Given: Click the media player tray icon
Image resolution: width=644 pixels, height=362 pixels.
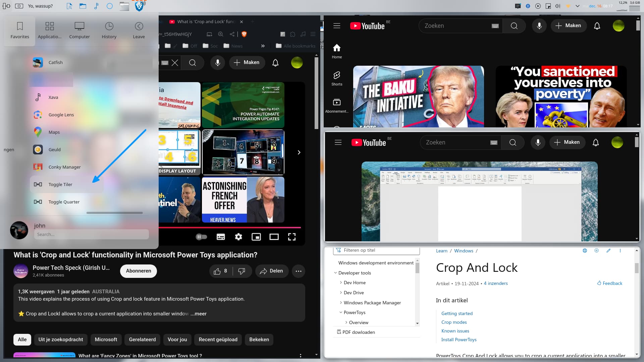Looking at the screenshot, I should 538,6.
